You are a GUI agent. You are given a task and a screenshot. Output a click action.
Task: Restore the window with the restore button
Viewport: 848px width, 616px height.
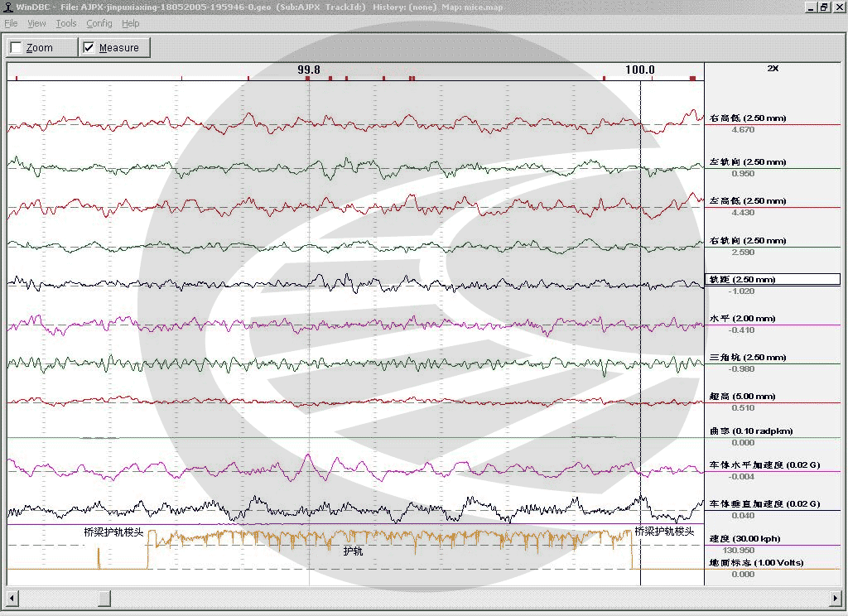click(x=824, y=7)
